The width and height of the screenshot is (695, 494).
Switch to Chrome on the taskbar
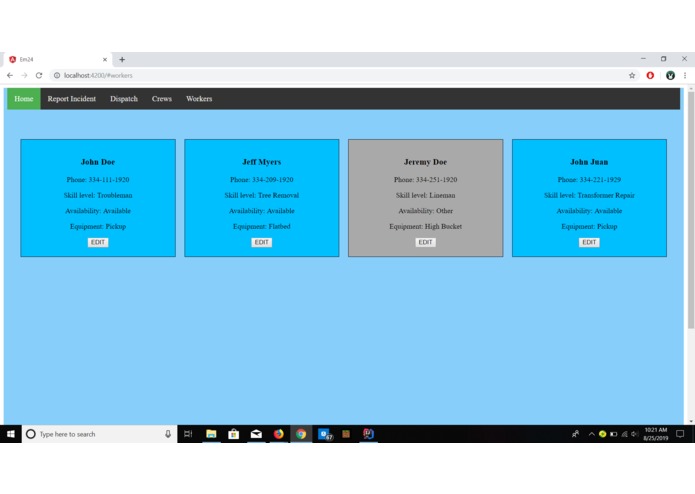point(301,434)
